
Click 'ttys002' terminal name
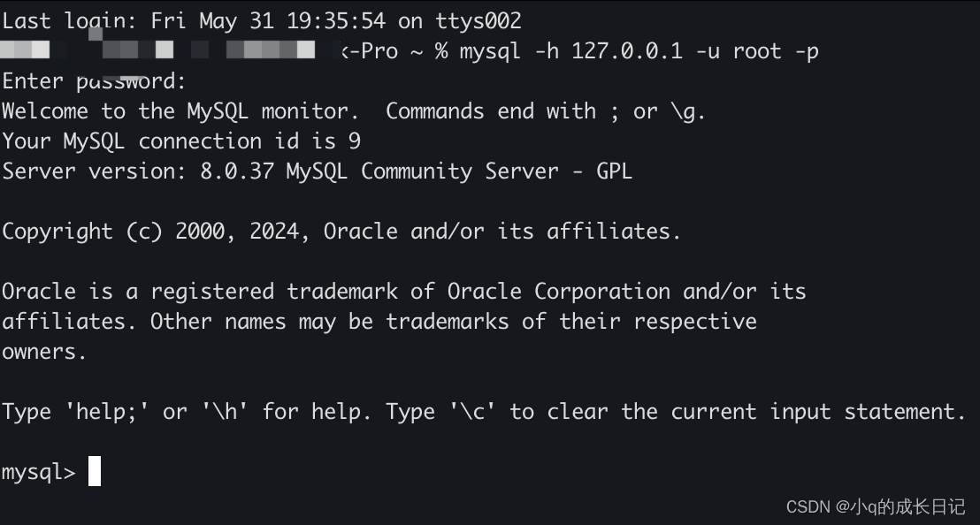point(479,21)
